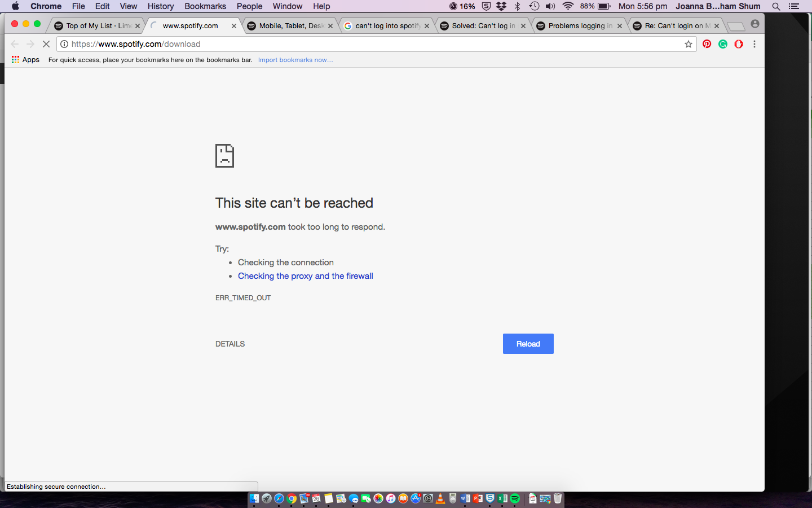Open iBooks from the Dock
This screenshot has height=508, width=812.
(x=403, y=498)
